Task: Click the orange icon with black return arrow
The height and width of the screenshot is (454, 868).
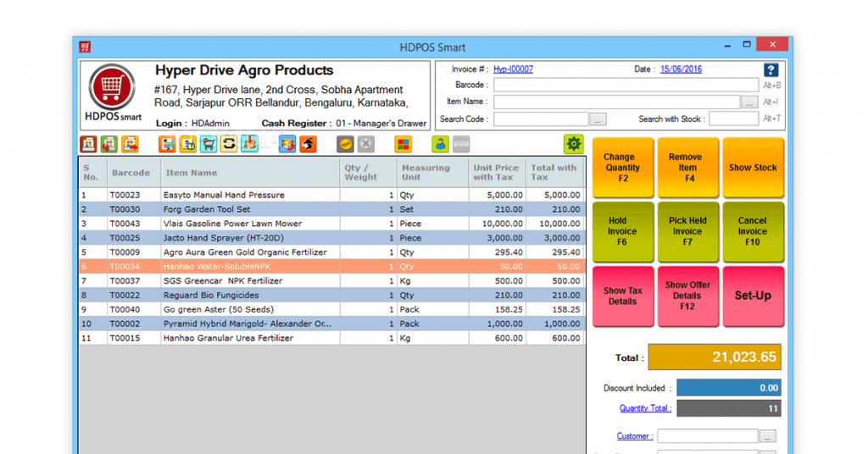Action: [308, 144]
